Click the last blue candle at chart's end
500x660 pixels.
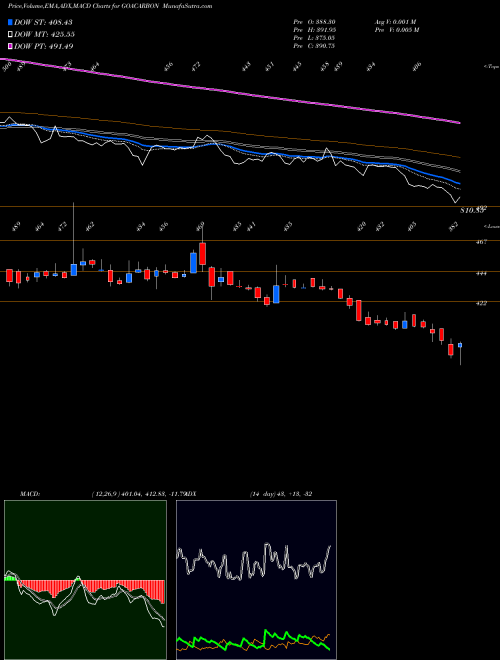(460, 345)
